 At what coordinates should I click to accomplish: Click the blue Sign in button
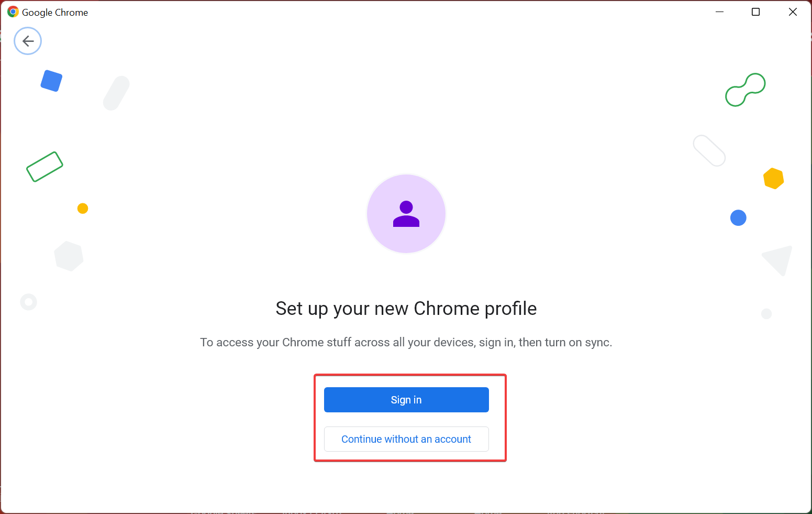coord(406,400)
